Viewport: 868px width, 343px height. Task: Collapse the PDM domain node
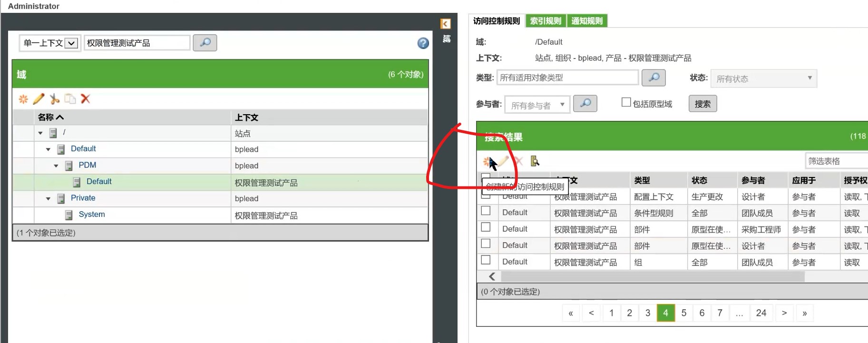coord(56,166)
